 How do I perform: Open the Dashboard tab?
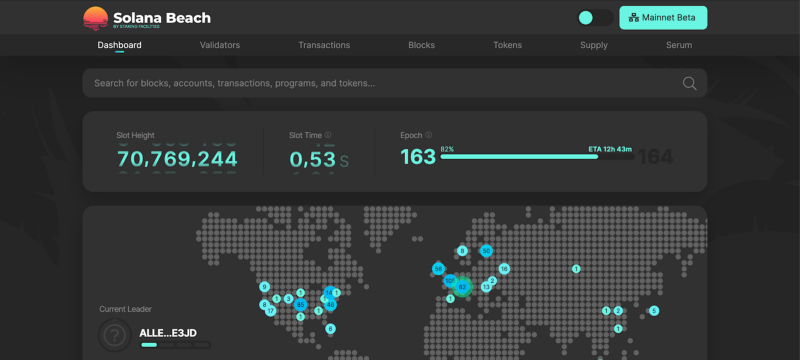click(119, 45)
